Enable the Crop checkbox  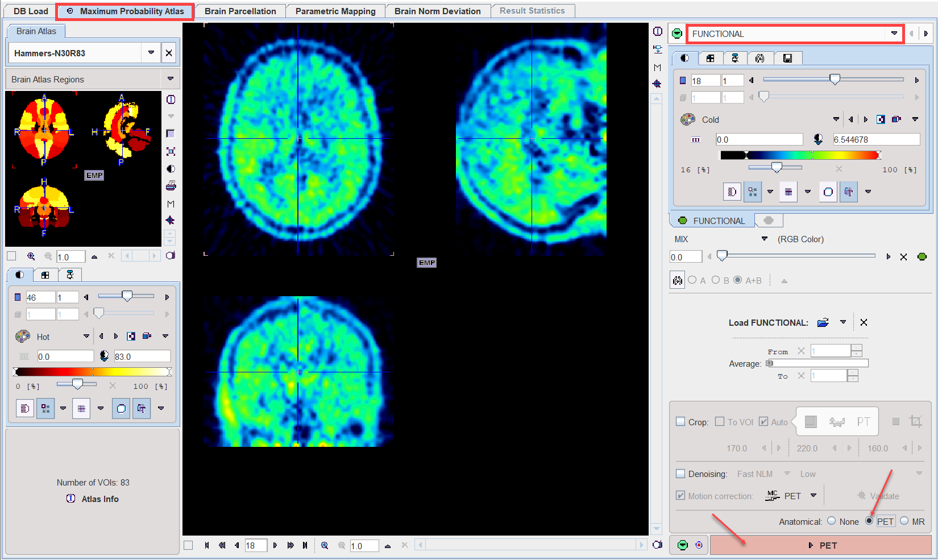tap(680, 422)
